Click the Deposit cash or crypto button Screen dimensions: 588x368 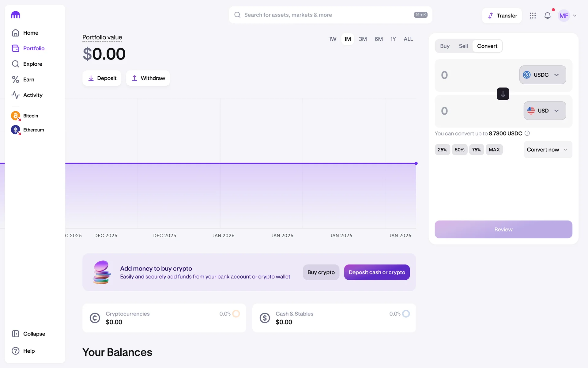(x=377, y=272)
